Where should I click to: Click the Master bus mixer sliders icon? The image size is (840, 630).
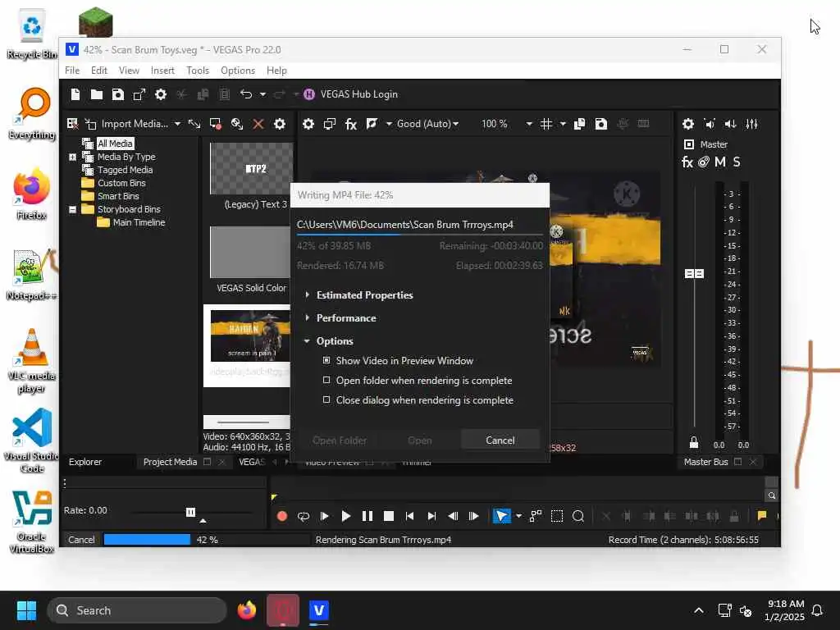pyautogui.click(x=752, y=124)
